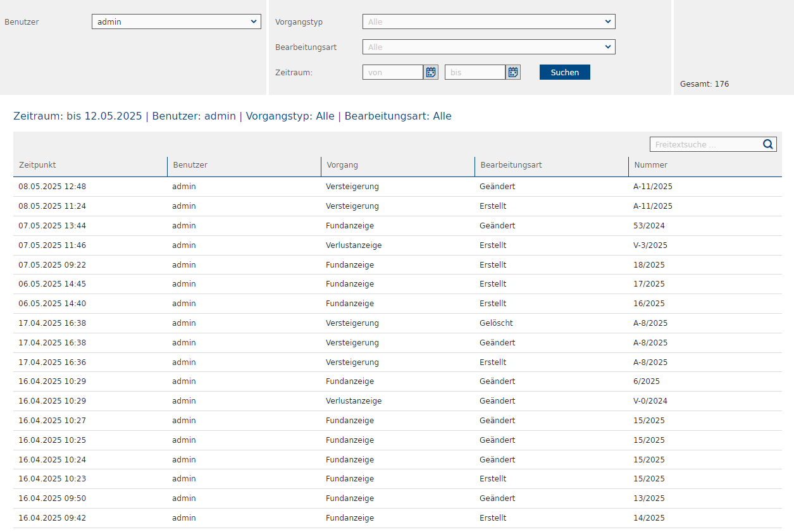Open the Vorgangstyp dropdown
This screenshot has height=532, width=794.
[489, 22]
